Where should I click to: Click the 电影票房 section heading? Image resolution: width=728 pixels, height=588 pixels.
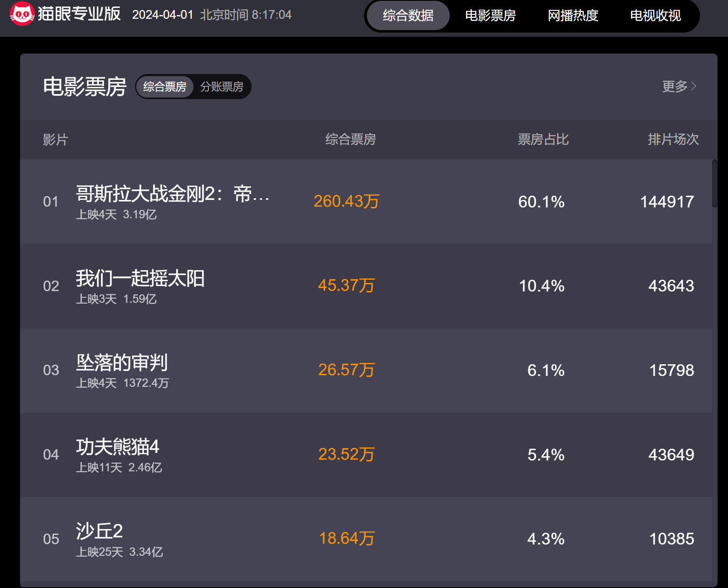point(84,87)
